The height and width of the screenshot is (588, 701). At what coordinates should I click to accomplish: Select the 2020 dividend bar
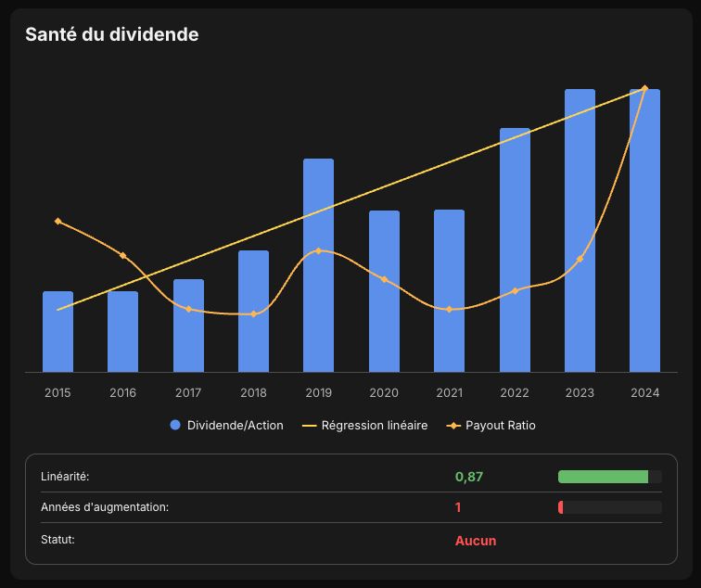point(384,291)
